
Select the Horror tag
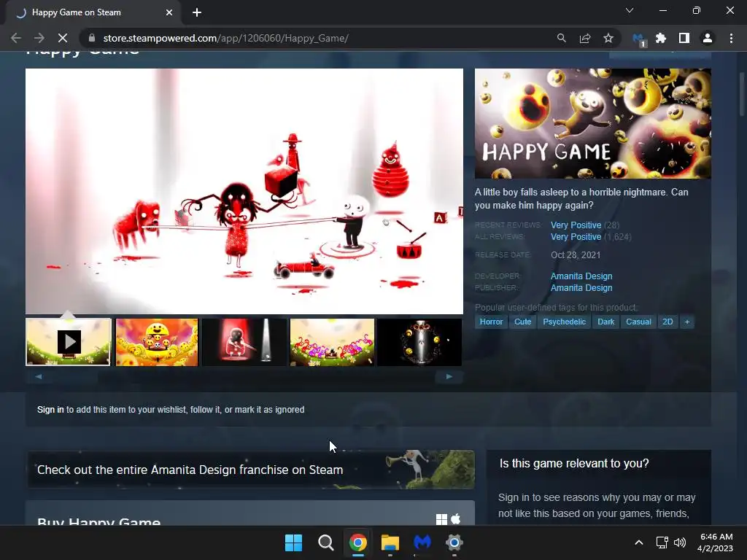pyautogui.click(x=491, y=322)
